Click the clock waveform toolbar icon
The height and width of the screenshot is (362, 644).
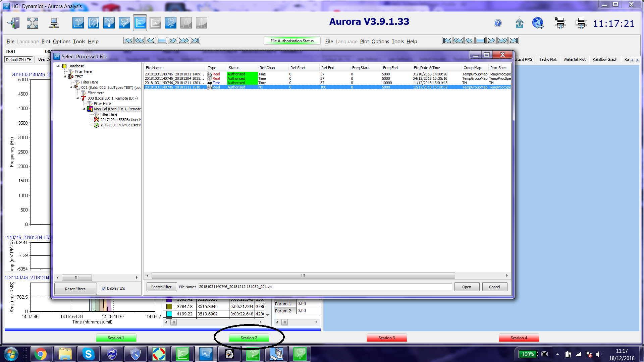click(170, 23)
